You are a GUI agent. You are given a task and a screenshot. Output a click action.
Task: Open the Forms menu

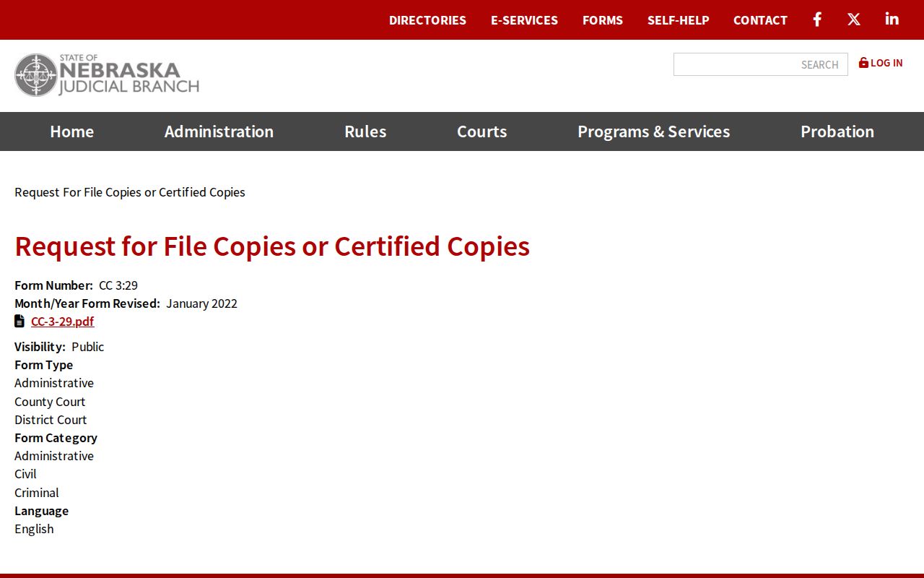tap(603, 20)
